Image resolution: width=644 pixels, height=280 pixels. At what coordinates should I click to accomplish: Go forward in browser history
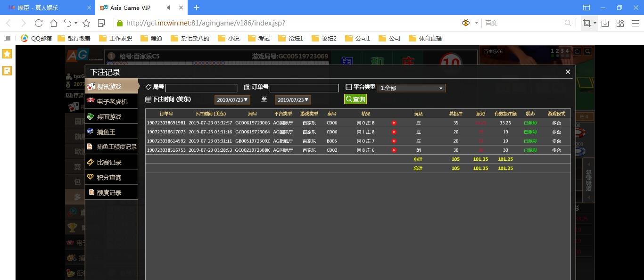(24, 23)
